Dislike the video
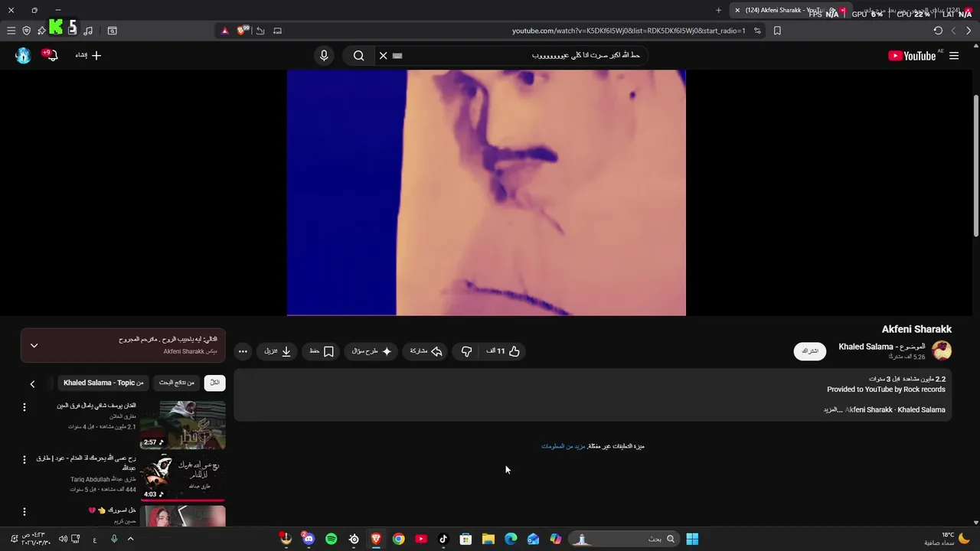 click(x=466, y=351)
